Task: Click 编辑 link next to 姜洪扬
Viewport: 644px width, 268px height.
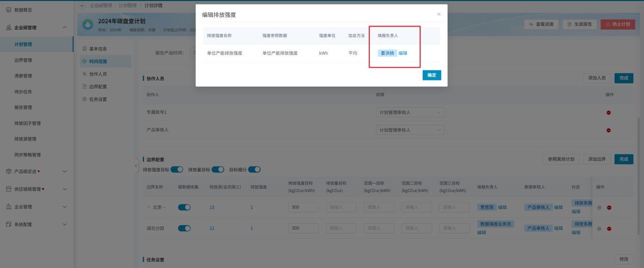Action: (x=403, y=53)
